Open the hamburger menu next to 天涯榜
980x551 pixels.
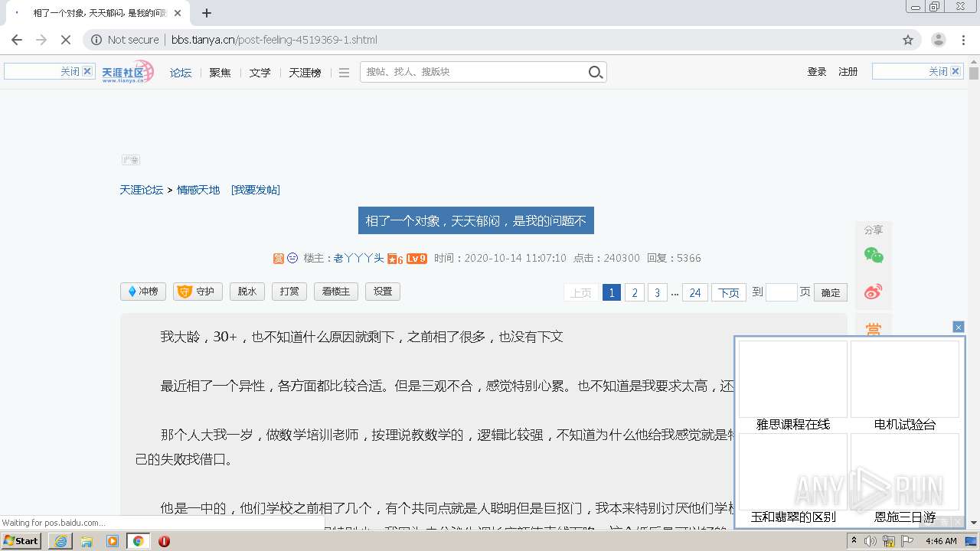click(344, 73)
